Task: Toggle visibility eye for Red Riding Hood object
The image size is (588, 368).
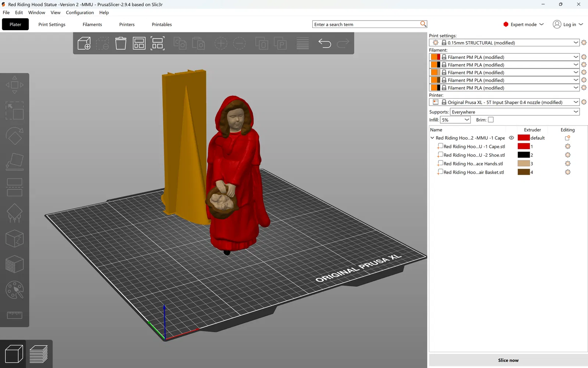Action: (511, 138)
